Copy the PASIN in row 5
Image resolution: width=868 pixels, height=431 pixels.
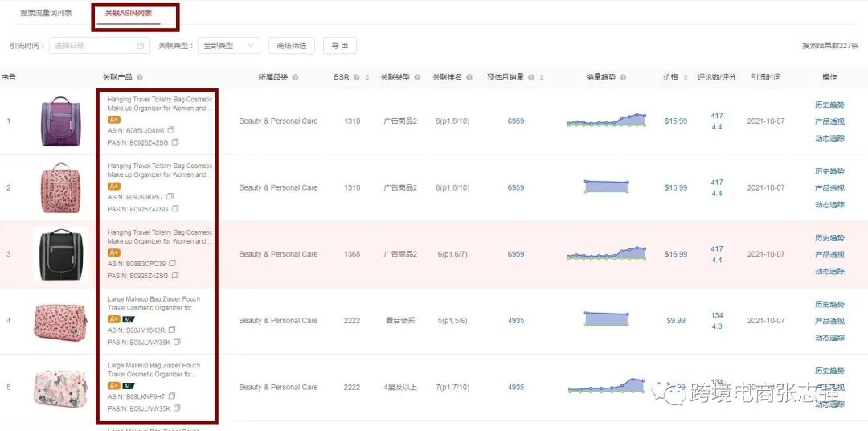[177, 408]
